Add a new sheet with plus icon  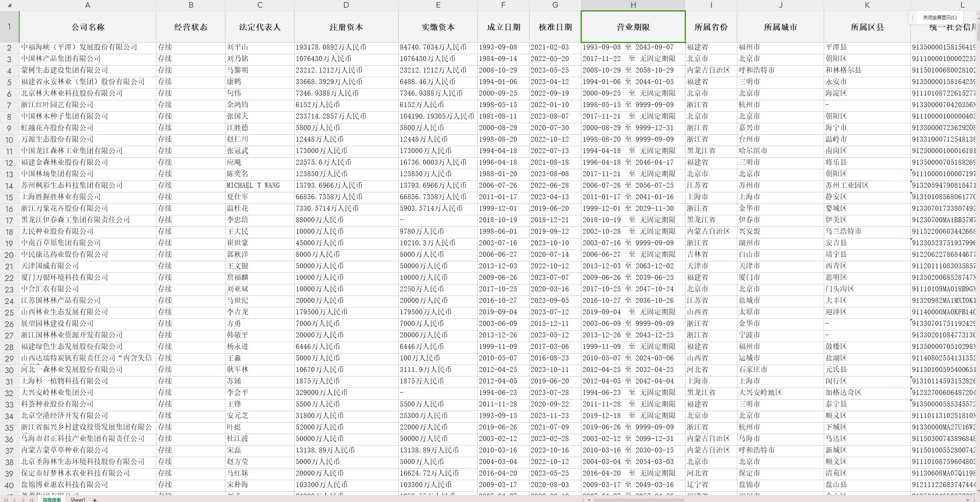(x=95, y=500)
